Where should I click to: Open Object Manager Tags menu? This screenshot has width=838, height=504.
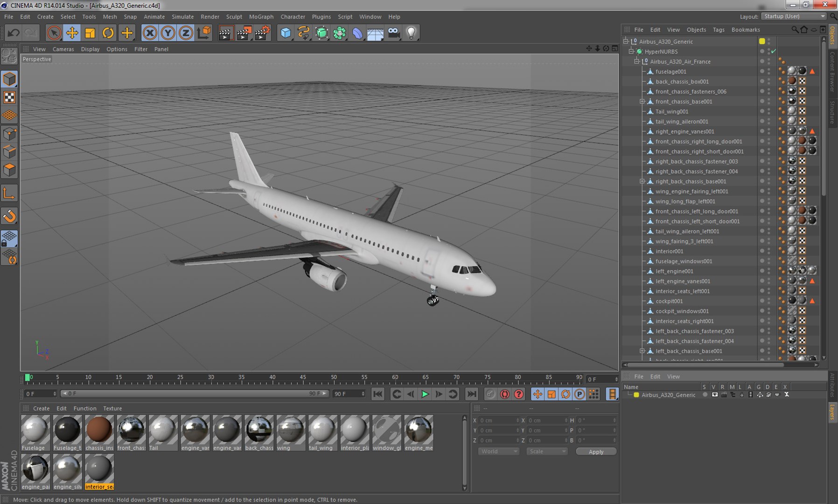pyautogui.click(x=719, y=29)
